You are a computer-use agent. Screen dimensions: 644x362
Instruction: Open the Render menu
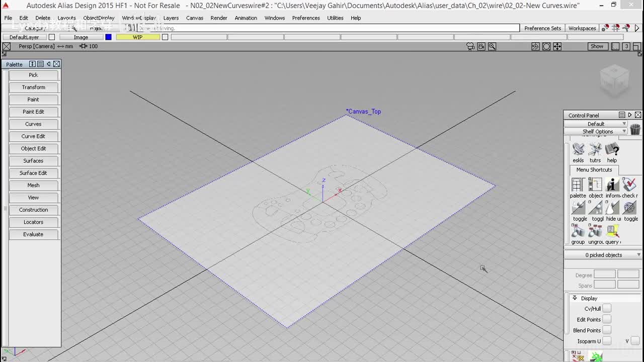[219, 18]
